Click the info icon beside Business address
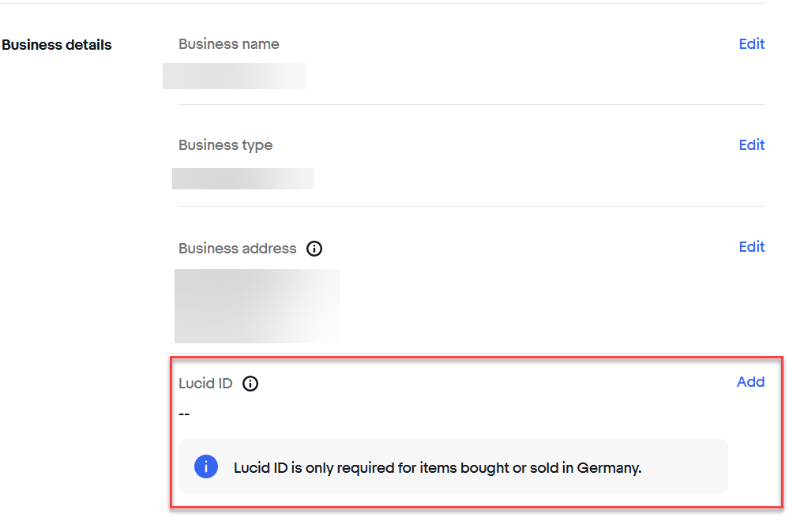Viewport: 804px width, 532px height. (314, 249)
